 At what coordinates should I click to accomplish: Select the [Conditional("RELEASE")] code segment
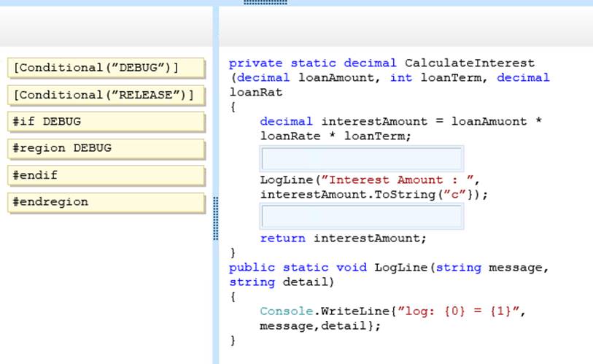tap(106, 95)
